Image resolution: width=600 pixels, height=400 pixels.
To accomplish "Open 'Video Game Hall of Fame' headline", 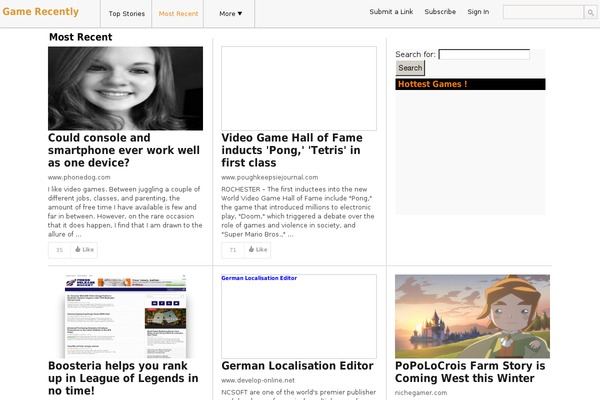I will click(x=292, y=150).
